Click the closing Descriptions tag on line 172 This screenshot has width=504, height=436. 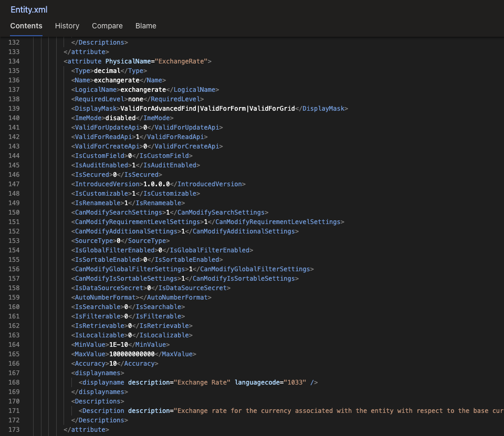pos(100,420)
